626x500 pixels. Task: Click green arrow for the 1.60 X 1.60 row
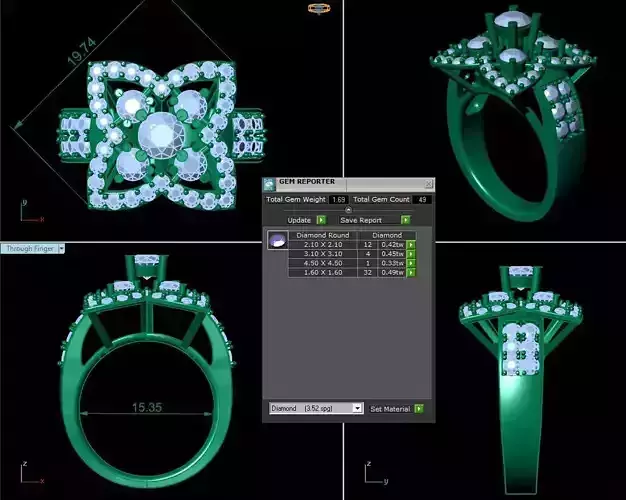pyautogui.click(x=411, y=273)
